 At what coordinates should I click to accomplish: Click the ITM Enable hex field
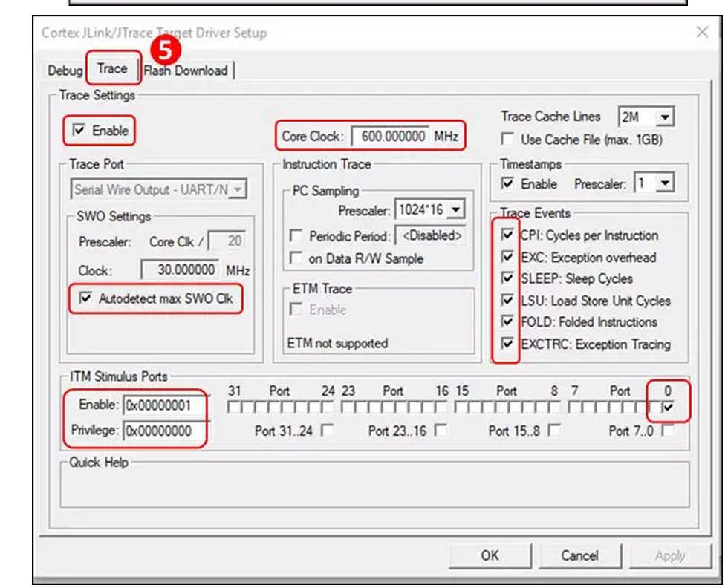(165, 405)
